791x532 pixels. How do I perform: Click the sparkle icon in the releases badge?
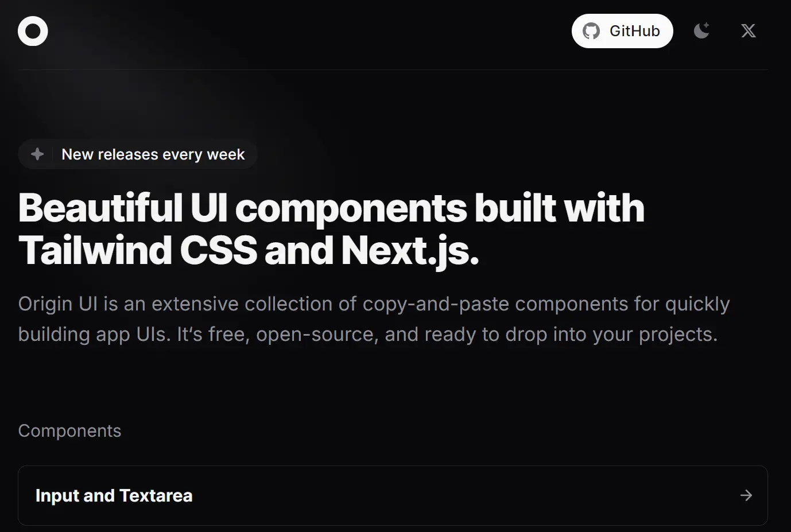[37, 154]
